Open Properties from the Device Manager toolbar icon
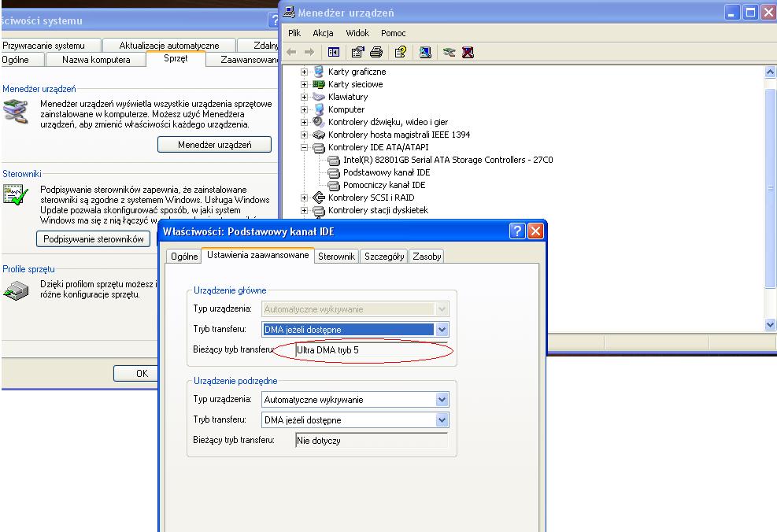The width and height of the screenshot is (777, 532). [357, 52]
